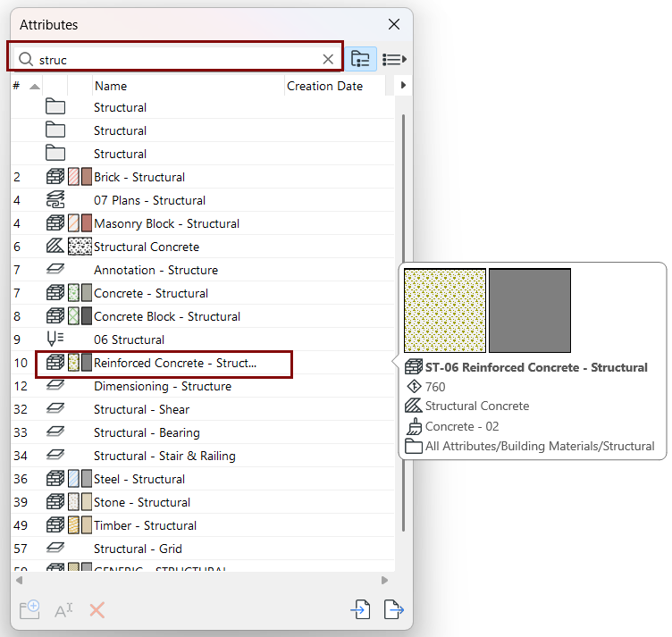
Task: Select the second Structural folder icon
Action: 55,130
